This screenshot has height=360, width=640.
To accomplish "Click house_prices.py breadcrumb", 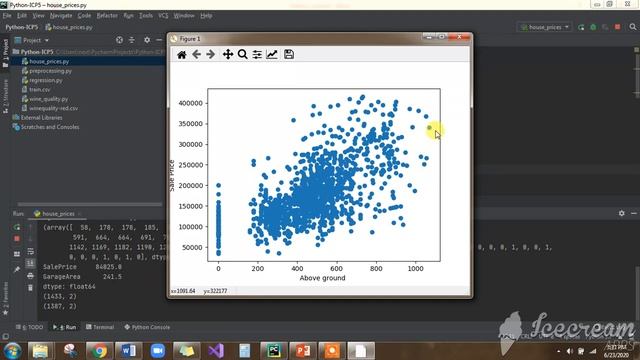I will pyautogui.click(x=69, y=27).
